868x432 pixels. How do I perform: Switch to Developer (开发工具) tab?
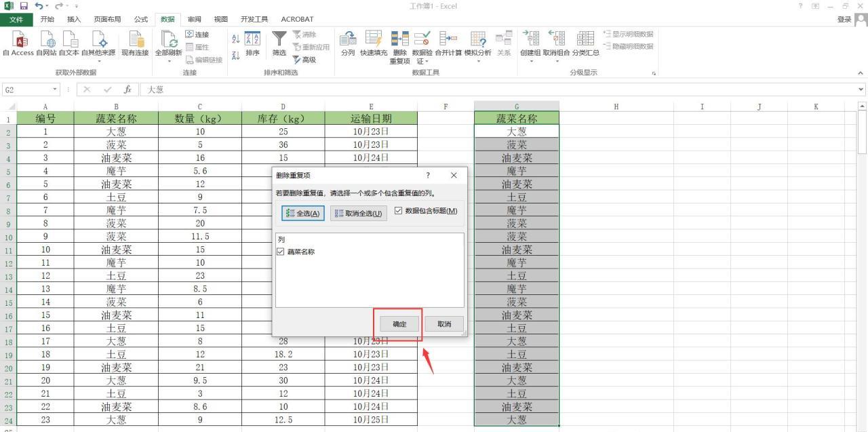(x=254, y=19)
